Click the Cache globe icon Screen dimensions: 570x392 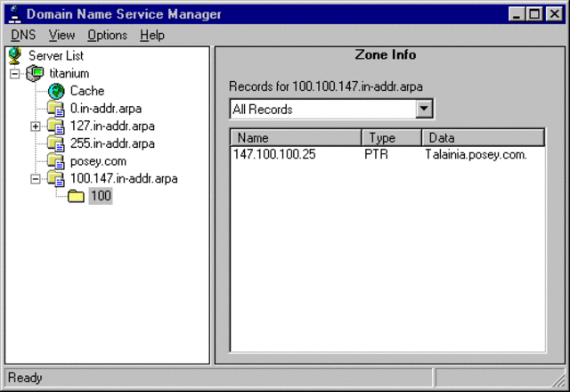tap(56, 91)
